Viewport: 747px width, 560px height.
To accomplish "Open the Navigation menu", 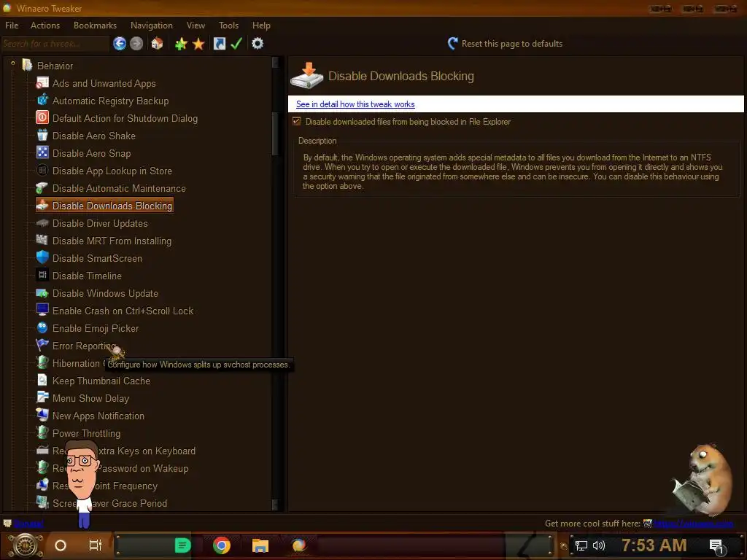I will pos(152,26).
